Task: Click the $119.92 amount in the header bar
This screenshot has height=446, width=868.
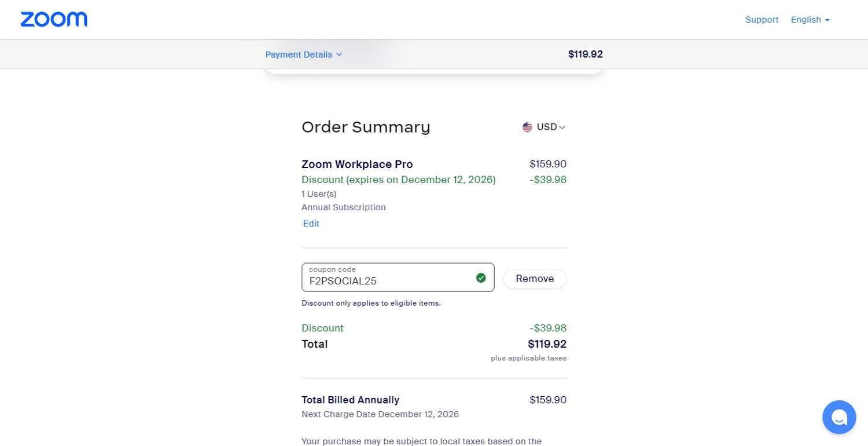Action: pyautogui.click(x=585, y=54)
